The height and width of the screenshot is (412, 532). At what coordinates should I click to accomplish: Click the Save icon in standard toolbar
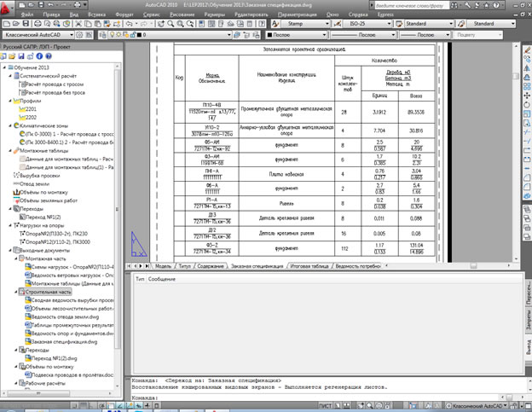click(26, 24)
